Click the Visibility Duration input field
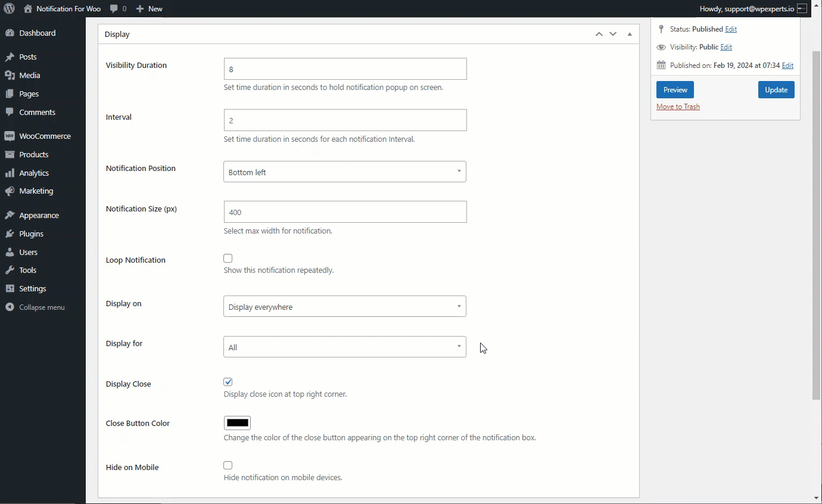This screenshot has height=504, width=822. (345, 69)
